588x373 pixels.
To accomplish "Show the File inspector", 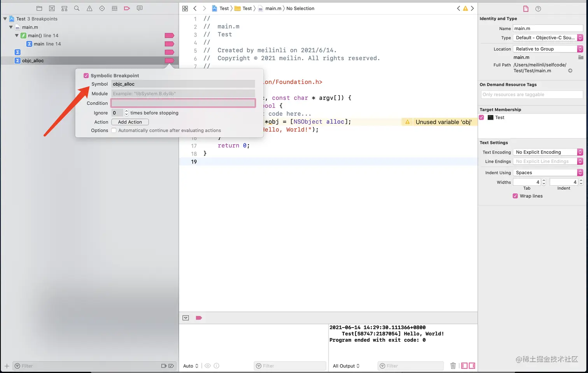I will (x=526, y=9).
